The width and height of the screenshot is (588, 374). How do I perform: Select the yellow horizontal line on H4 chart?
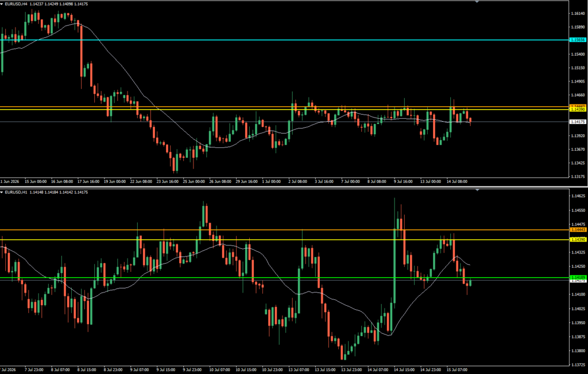(284, 110)
